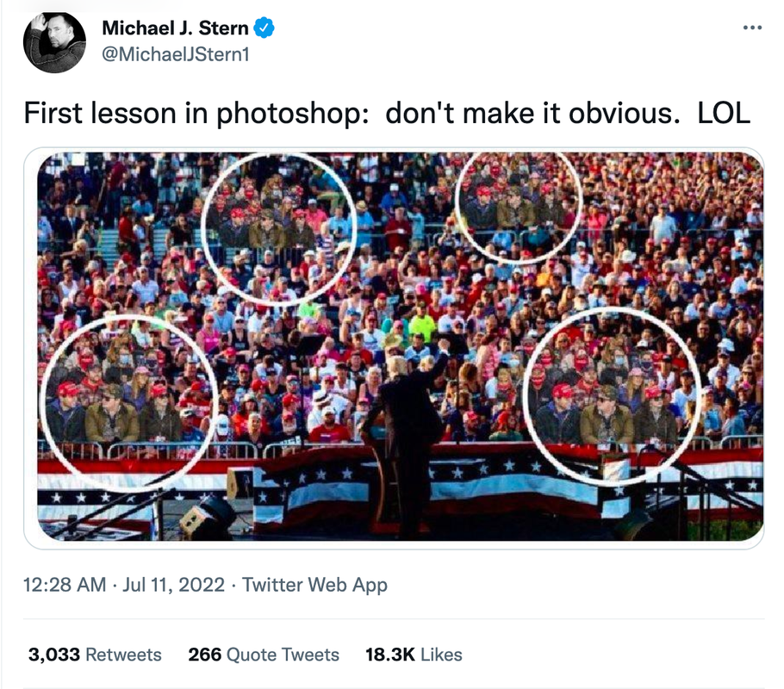784x689 pixels.
Task: Click the blue verified checkmark badge
Action: [264, 28]
